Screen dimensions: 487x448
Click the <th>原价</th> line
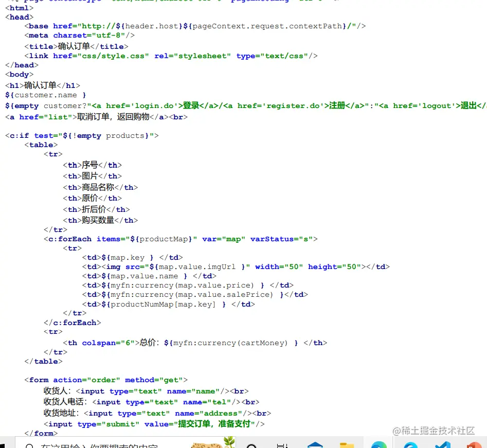(92, 198)
